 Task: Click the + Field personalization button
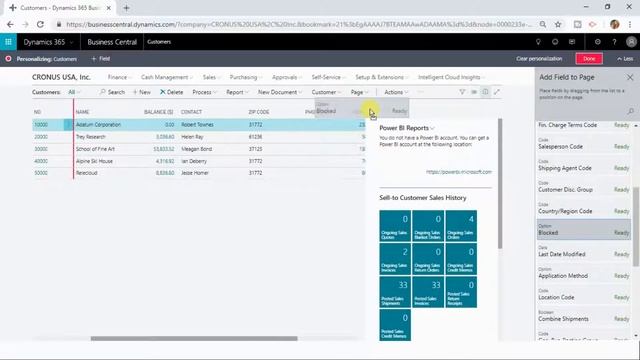pyautogui.click(x=100, y=59)
